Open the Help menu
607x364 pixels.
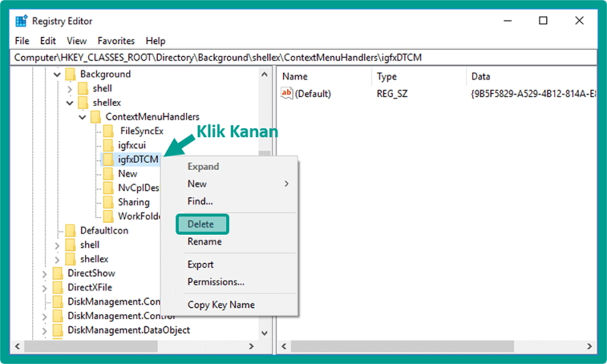156,41
